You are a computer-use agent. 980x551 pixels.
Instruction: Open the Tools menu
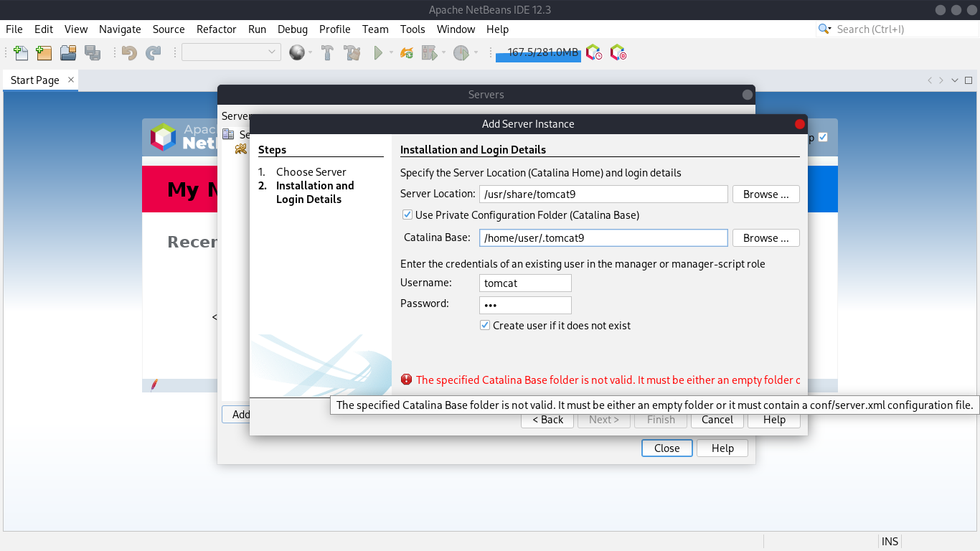click(413, 29)
